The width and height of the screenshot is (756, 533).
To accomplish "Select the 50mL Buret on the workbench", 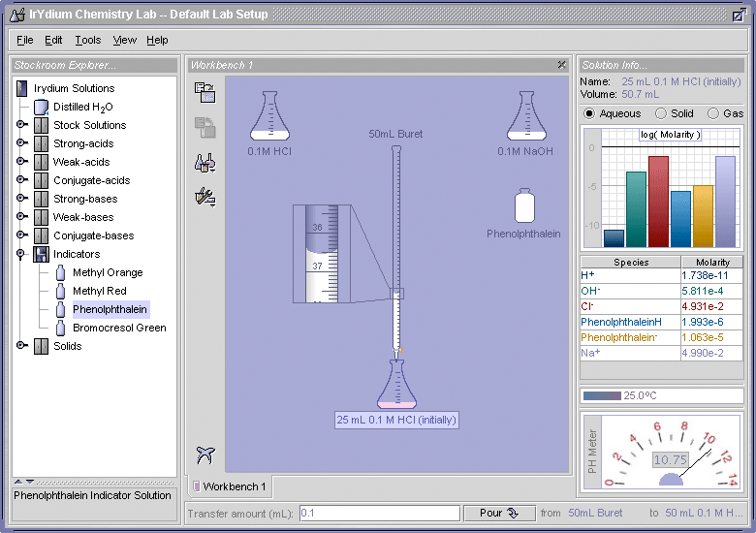I will [396, 252].
